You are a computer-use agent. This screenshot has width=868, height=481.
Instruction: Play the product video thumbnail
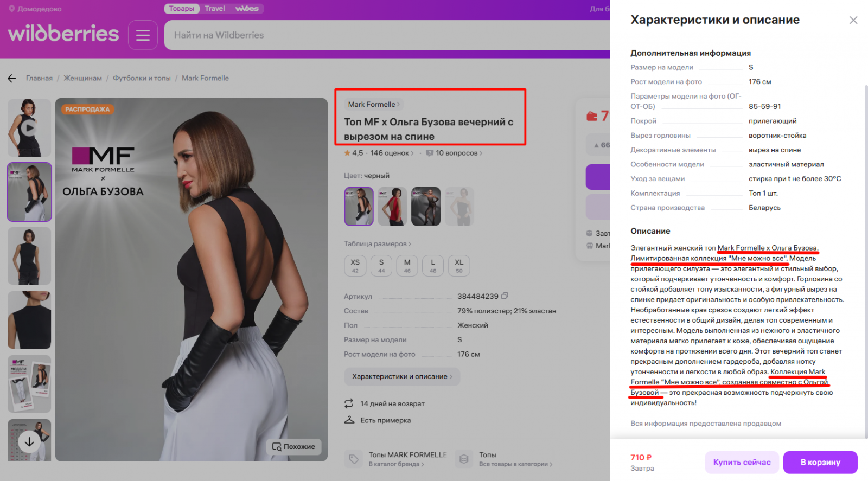point(29,128)
